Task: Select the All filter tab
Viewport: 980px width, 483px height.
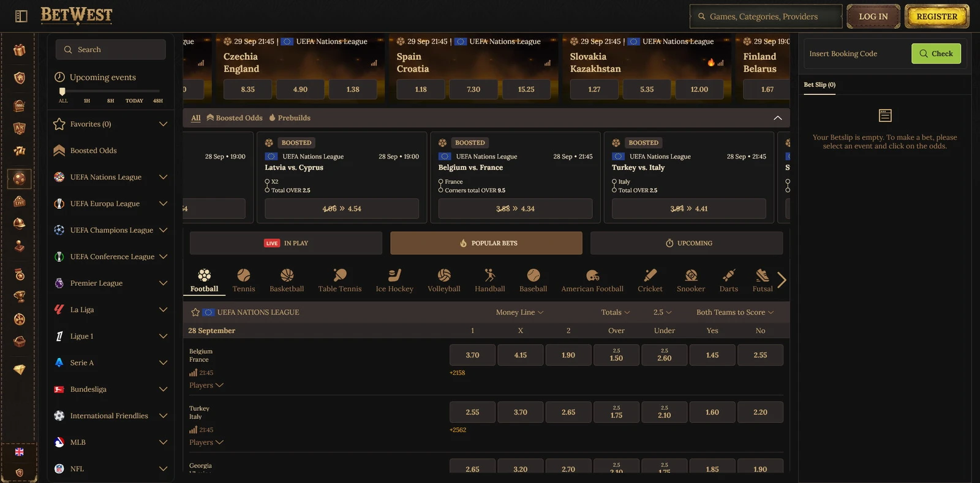Action: 196,118
